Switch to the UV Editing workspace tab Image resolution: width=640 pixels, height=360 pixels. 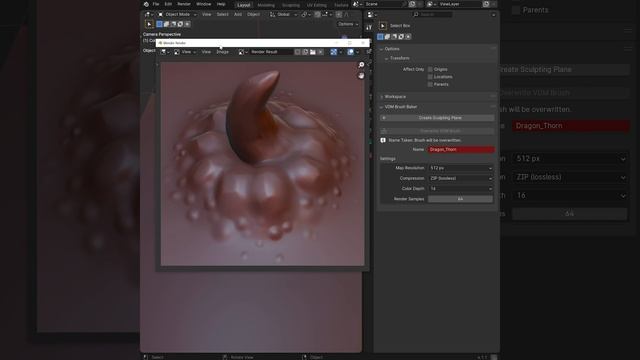(317, 5)
